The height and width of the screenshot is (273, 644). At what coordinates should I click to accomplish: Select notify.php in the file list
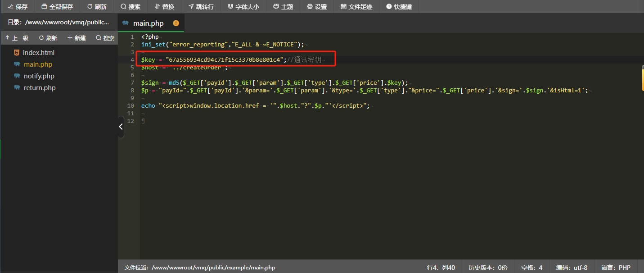(x=39, y=76)
